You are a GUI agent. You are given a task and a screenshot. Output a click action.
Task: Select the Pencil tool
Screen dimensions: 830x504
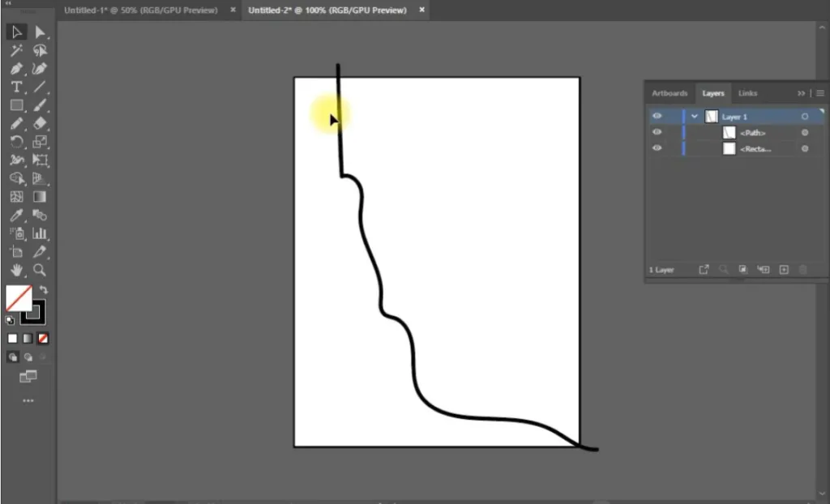click(16, 123)
